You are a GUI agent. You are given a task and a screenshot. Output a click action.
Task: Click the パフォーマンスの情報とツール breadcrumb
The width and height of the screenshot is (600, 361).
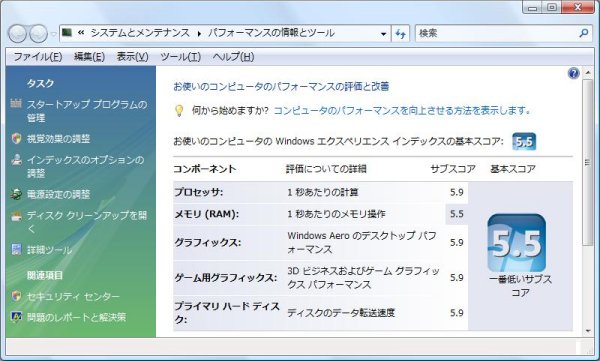click(x=271, y=33)
